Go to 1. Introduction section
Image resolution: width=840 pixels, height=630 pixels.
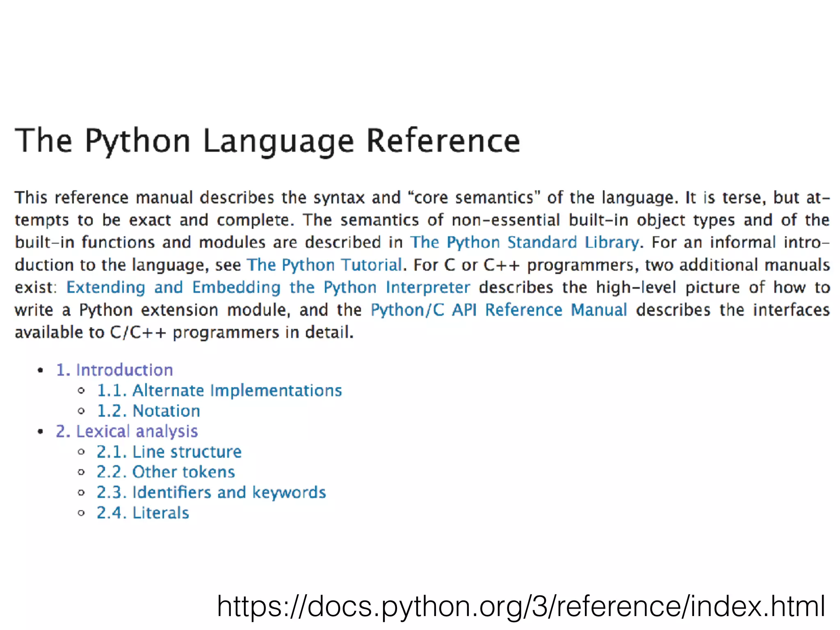[x=114, y=370]
